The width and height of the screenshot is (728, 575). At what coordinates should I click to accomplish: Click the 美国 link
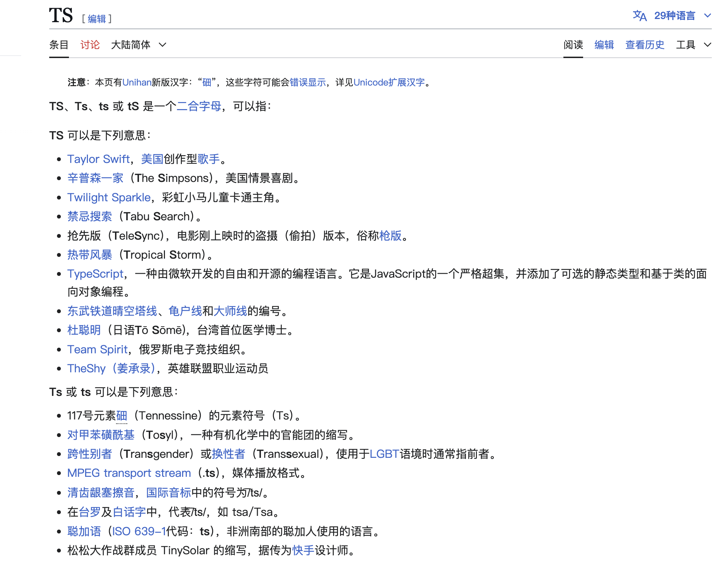pyautogui.click(x=152, y=159)
